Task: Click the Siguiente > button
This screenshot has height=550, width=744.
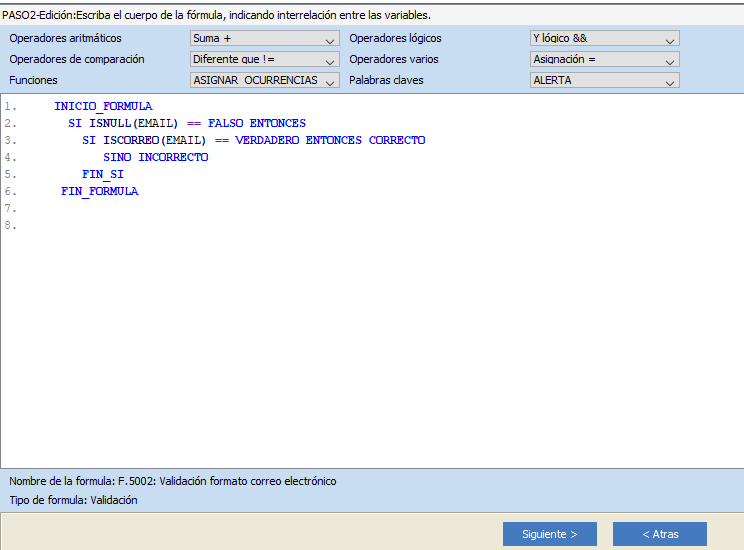Action: pos(549,534)
